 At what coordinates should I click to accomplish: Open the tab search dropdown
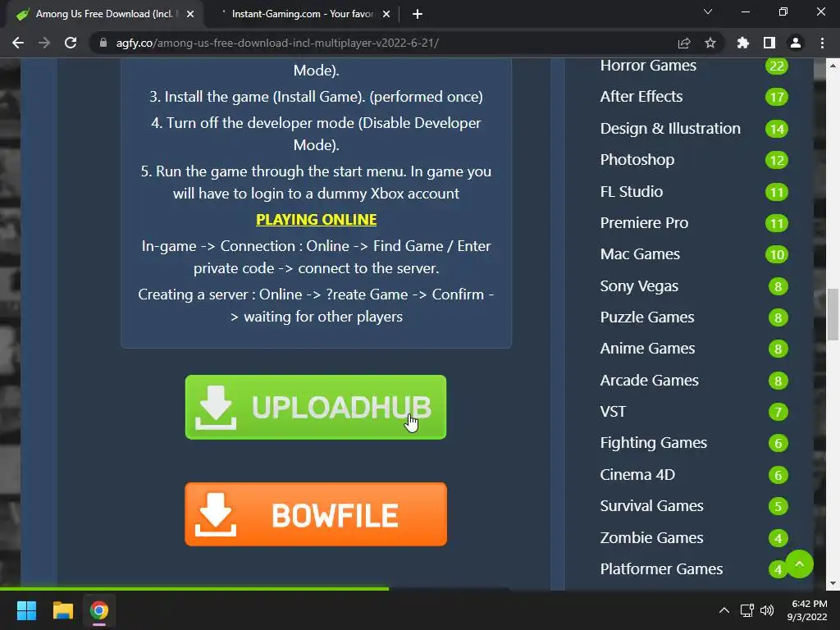coord(708,11)
